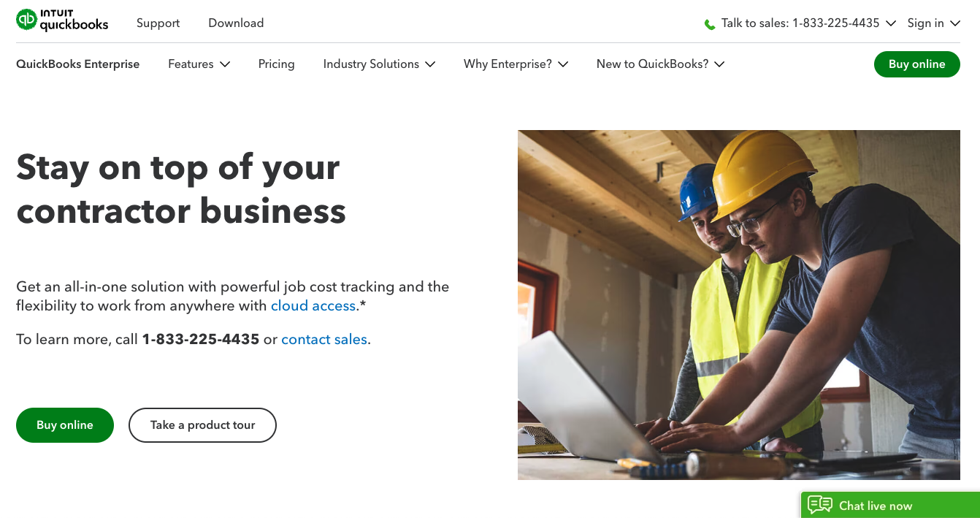980x518 pixels.
Task: Navigate to the Pricing page
Action: [276, 64]
